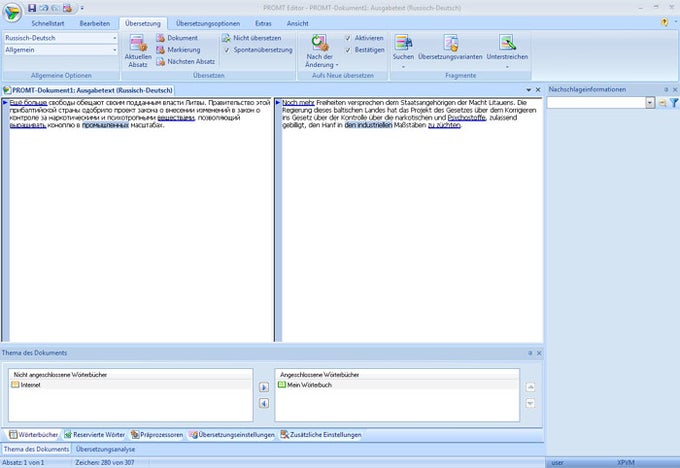This screenshot has height=468, width=680.
Task: Select the Thema des Dokuments bottom tab
Action: (36, 449)
